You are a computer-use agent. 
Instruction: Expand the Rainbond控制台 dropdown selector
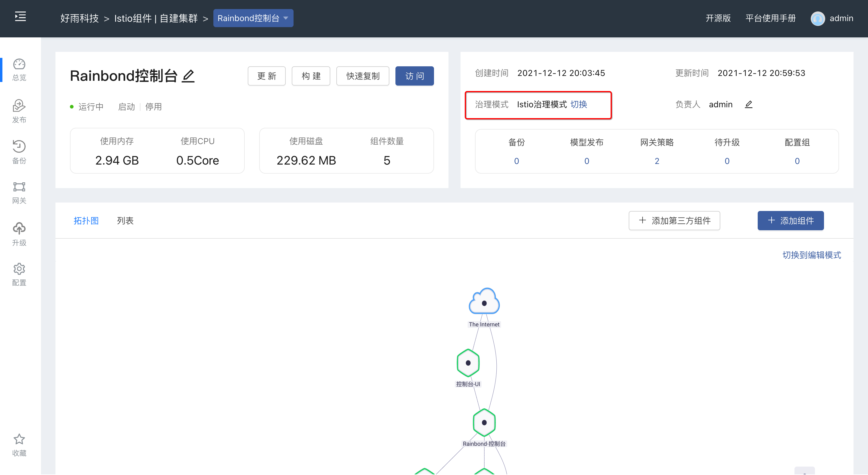coord(253,18)
